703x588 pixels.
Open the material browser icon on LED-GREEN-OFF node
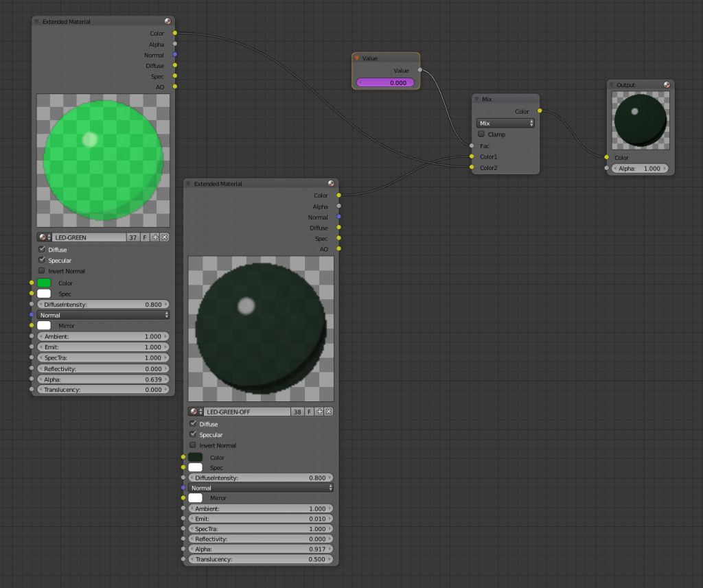coord(194,411)
